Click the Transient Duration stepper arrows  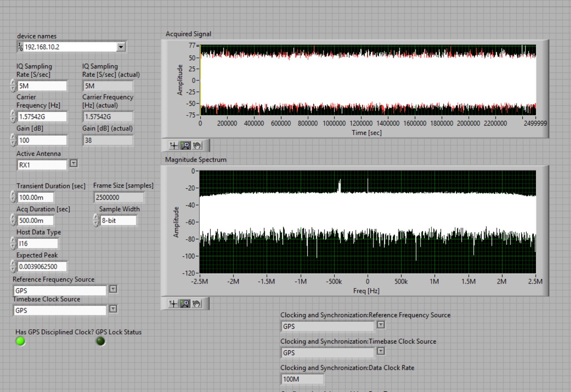point(13,197)
